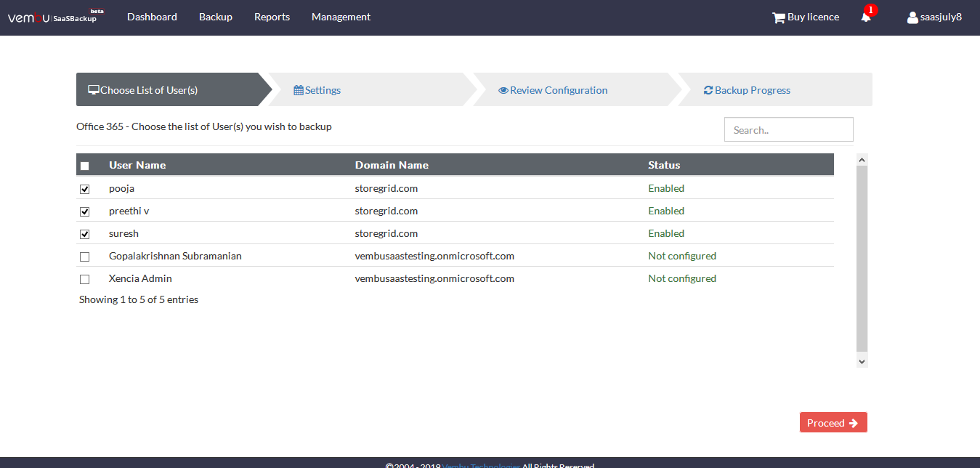Click pooja's storegrid.com domain cell
Viewport: 980px width, 468px height.
(x=386, y=188)
